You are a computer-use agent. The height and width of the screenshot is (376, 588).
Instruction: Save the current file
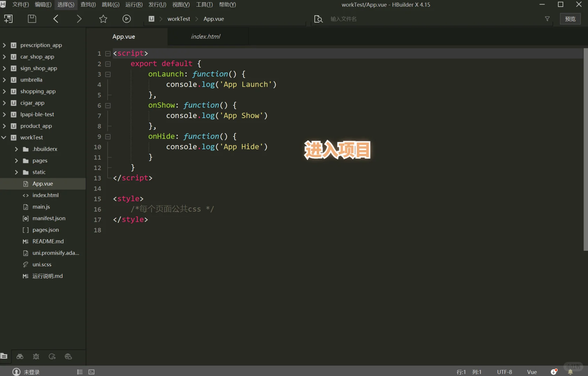pyautogui.click(x=32, y=19)
